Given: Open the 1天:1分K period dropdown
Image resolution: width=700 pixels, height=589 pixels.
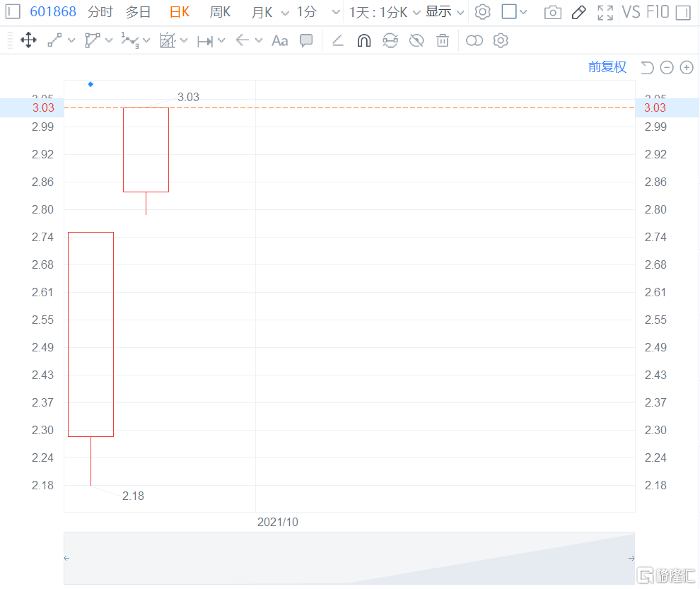Looking at the screenshot, I should tap(385, 12).
